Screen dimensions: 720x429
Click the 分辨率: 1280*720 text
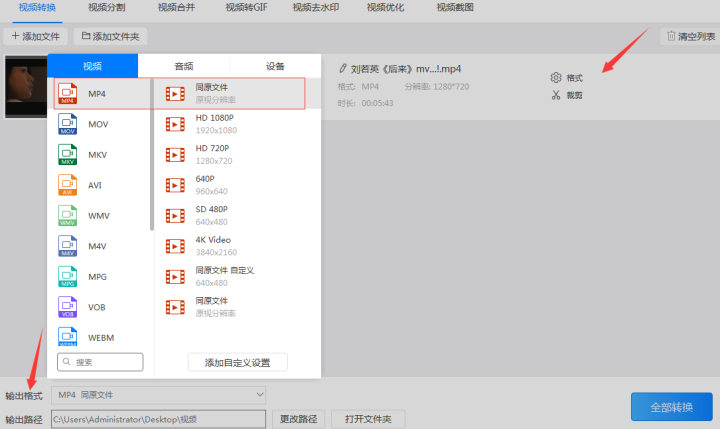coord(437,86)
